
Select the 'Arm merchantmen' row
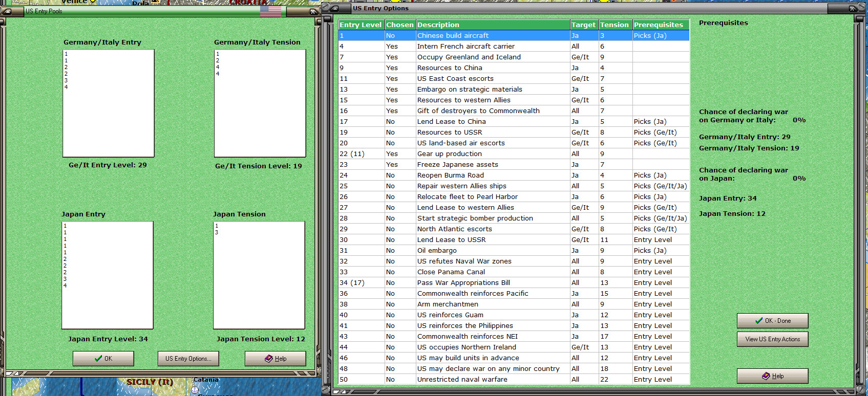[x=514, y=304]
